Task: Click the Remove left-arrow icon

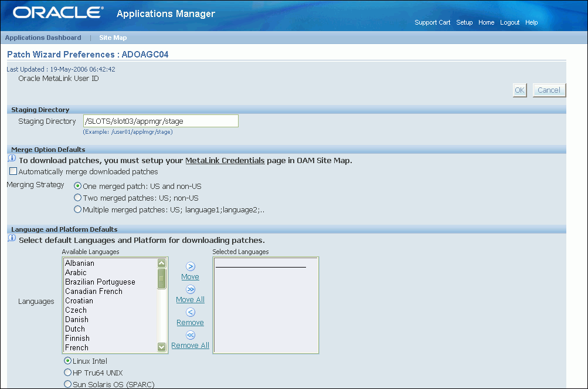Action: tap(191, 312)
